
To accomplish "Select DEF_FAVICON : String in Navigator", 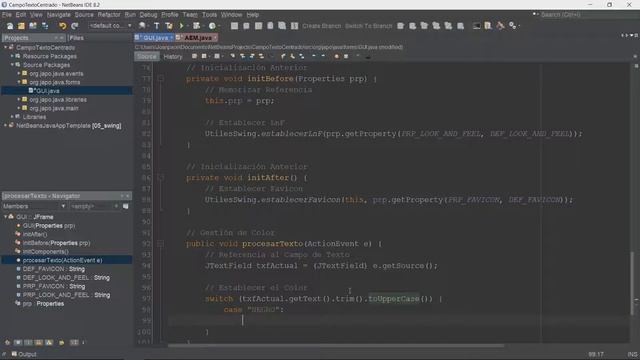I will click(53, 269).
